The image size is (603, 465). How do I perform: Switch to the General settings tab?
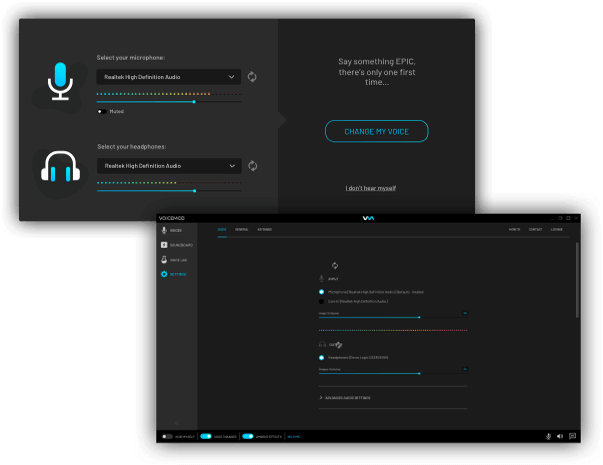[x=242, y=230]
